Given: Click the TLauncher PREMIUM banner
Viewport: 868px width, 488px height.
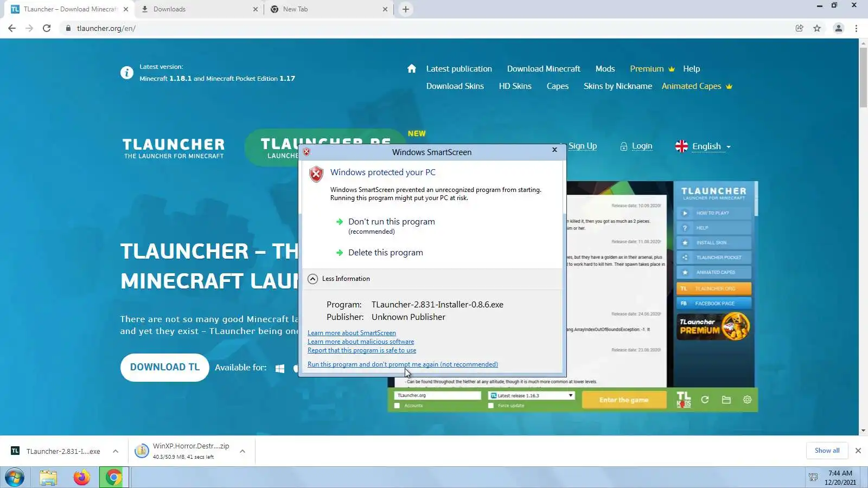Looking at the screenshot, I should coord(714,326).
